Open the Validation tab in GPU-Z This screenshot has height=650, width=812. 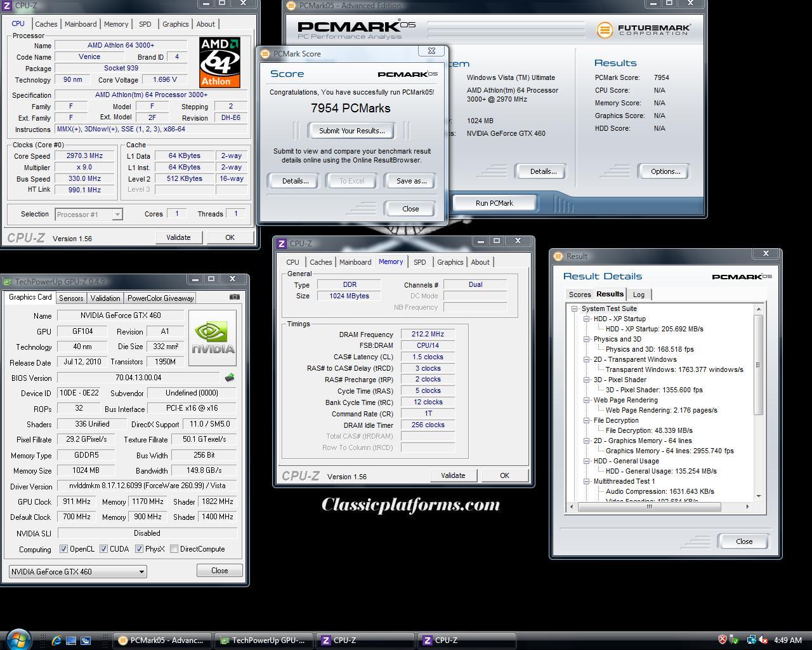pos(105,298)
